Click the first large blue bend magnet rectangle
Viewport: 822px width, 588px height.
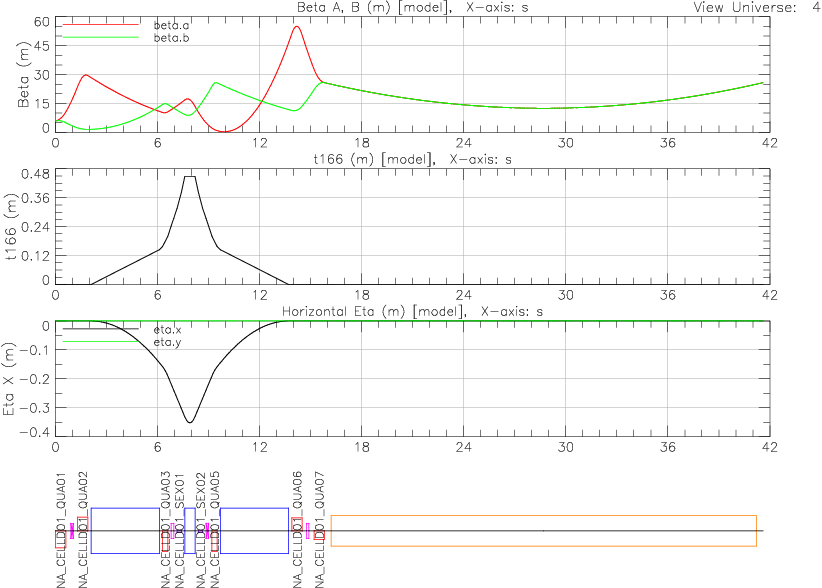[125, 530]
